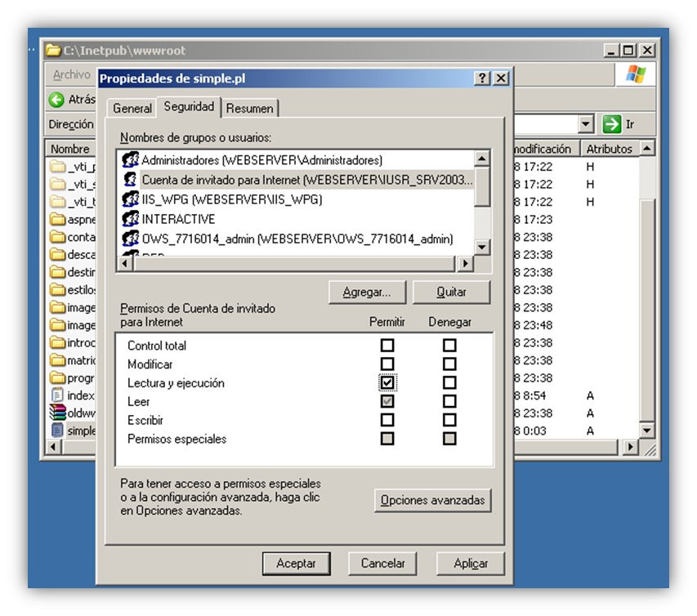Enable Permitir for Control total
Image resolution: width=697 pixels, height=616 pixels.
(x=387, y=346)
